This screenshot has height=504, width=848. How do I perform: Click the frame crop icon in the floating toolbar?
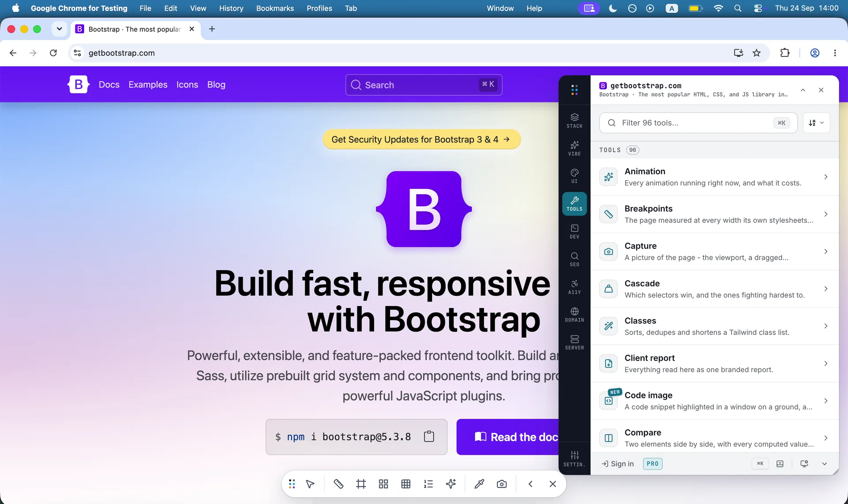click(361, 484)
